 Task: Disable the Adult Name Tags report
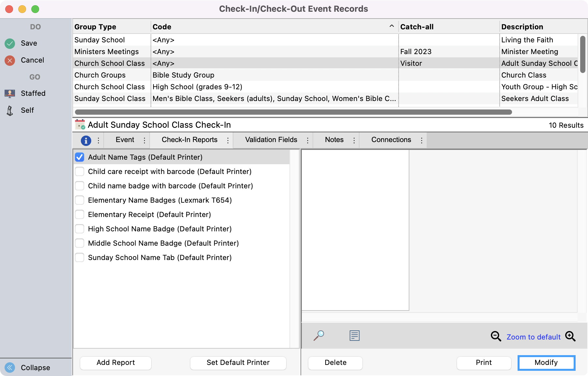click(x=80, y=157)
